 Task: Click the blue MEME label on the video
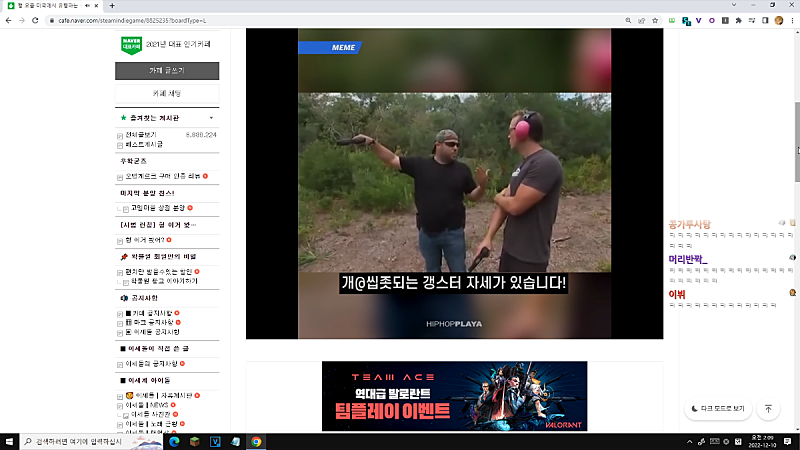point(330,47)
